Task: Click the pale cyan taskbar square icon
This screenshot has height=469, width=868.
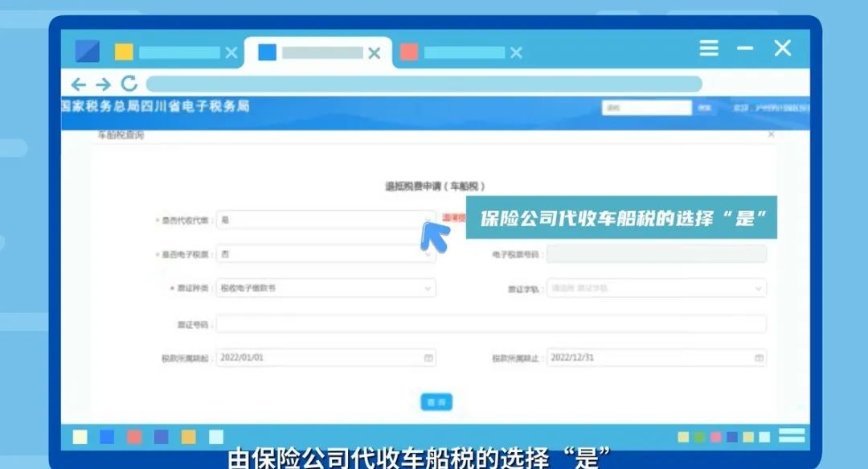Action: [x=216, y=437]
